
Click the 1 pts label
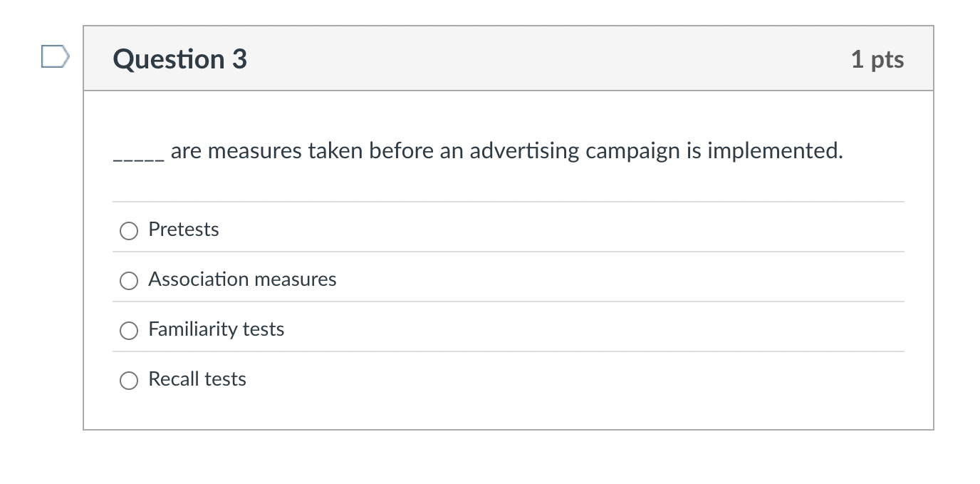877,60
